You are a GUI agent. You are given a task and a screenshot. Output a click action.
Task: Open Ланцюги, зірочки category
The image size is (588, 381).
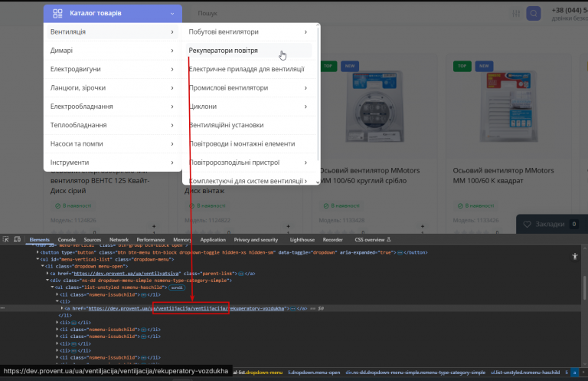pyautogui.click(x=113, y=88)
